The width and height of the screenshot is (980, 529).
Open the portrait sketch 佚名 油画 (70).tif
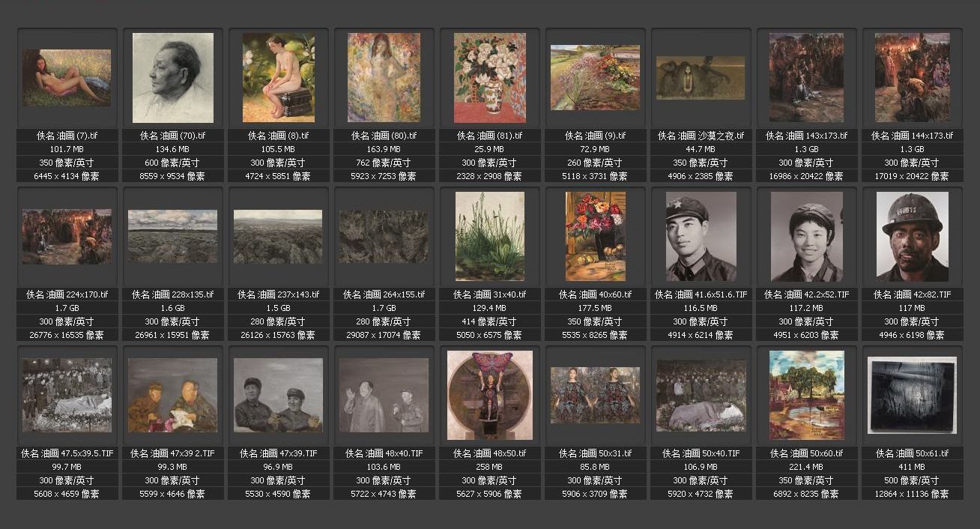coord(173,78)
